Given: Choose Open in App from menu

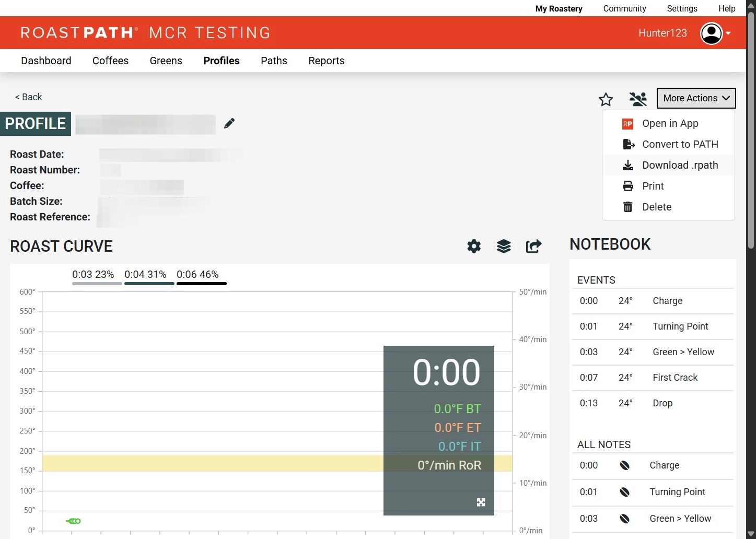Looking at the screenshot, I should (669, 124).
